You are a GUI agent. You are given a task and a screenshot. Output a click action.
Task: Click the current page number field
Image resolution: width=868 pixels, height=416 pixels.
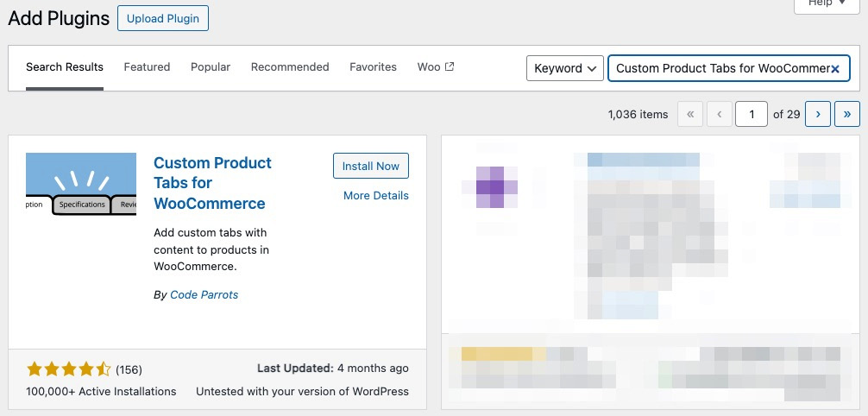(752, 114)
